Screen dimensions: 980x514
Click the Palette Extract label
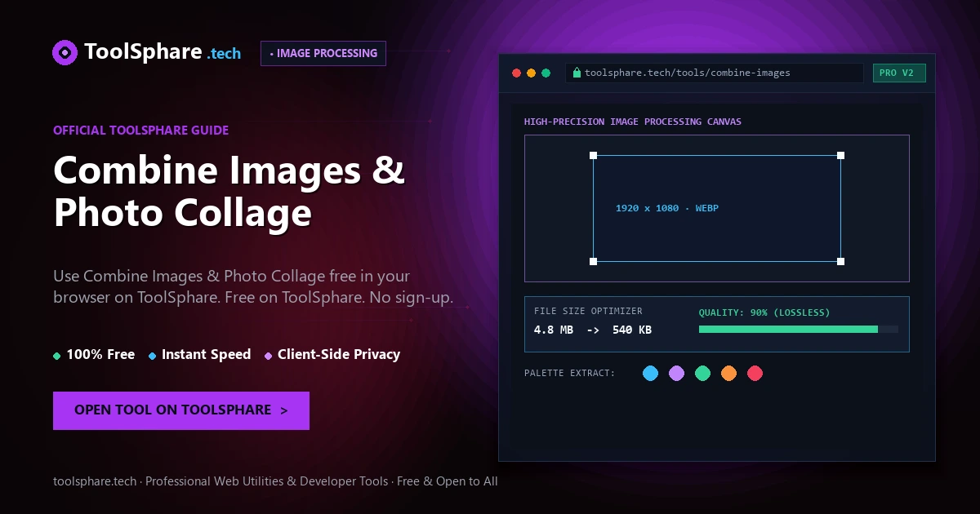click(x=570, y=373)
